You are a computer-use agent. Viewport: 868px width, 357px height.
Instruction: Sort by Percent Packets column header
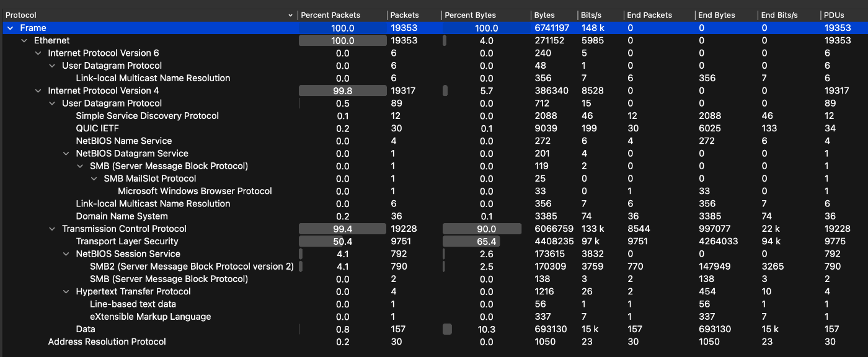pyautogui.click(x=342, y=15)
